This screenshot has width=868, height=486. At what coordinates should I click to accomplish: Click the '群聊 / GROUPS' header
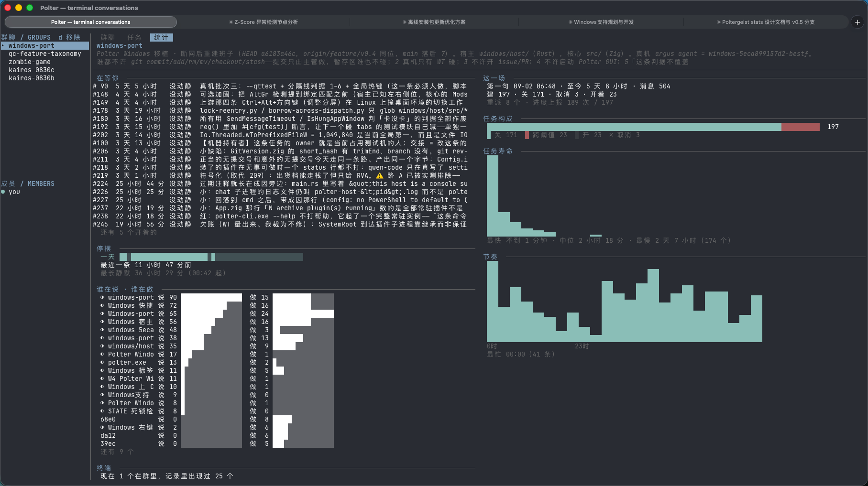26,37
